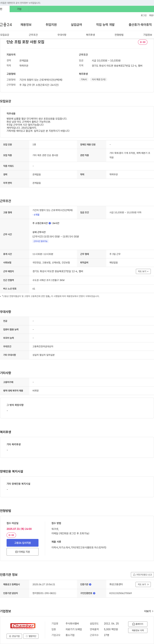Image resolution: width=154 pixels, height=644 pixels.
Task: Click 수도권 서해선 초지 1번출구 3KM text
Action: coord(48,280)
